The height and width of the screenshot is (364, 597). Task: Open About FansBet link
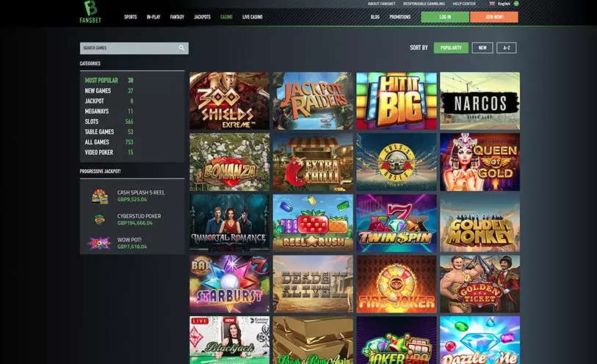(x=382, y=4)
